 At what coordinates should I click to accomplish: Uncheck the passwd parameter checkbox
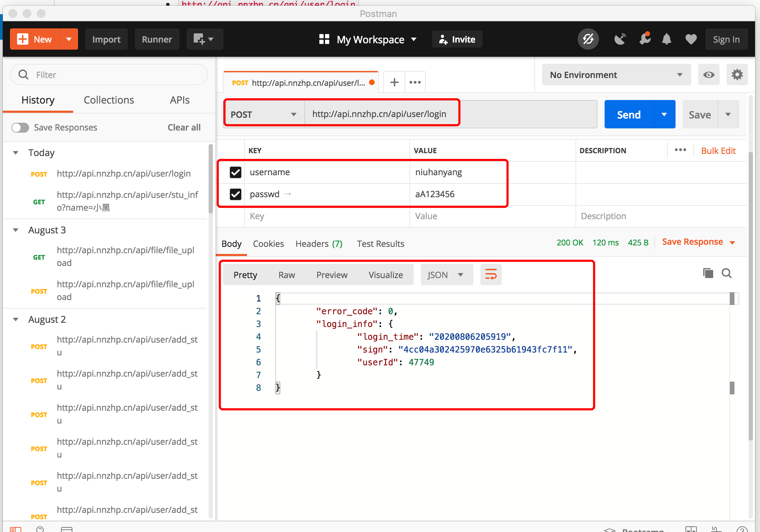[x=235, y=194]
